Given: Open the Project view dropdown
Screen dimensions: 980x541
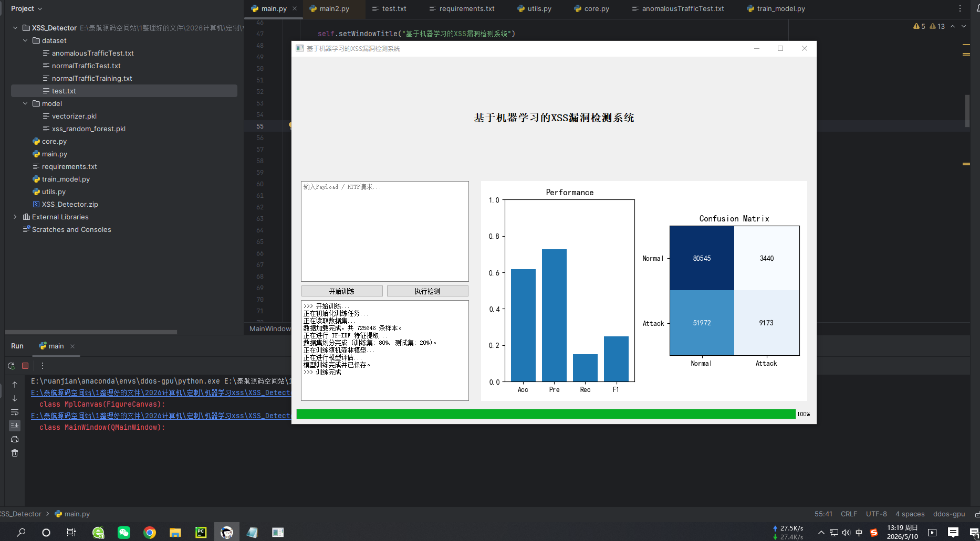Looking at the screenshot, I should click(x=27, y=8).
